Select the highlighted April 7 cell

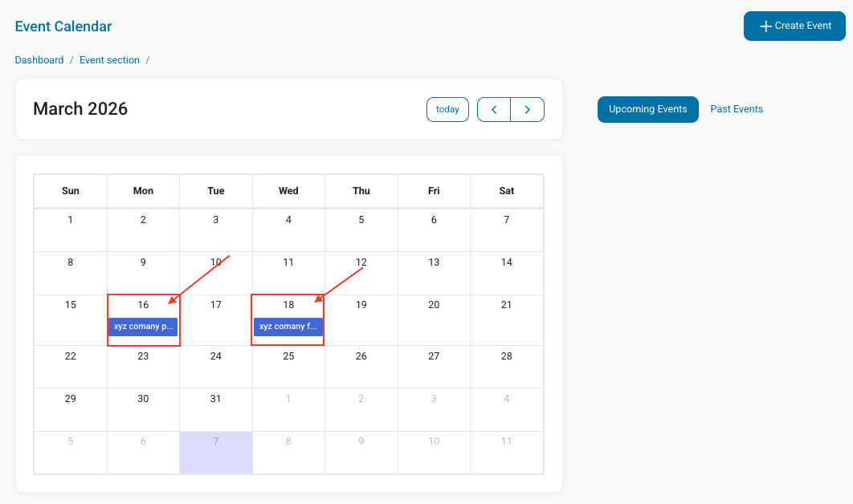coord(216,452)
